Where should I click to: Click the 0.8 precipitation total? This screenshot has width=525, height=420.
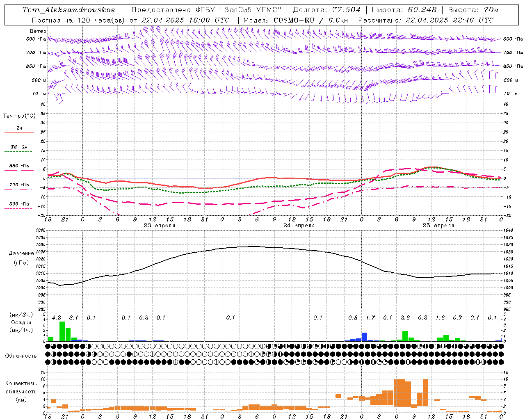[x=353, y=317]
